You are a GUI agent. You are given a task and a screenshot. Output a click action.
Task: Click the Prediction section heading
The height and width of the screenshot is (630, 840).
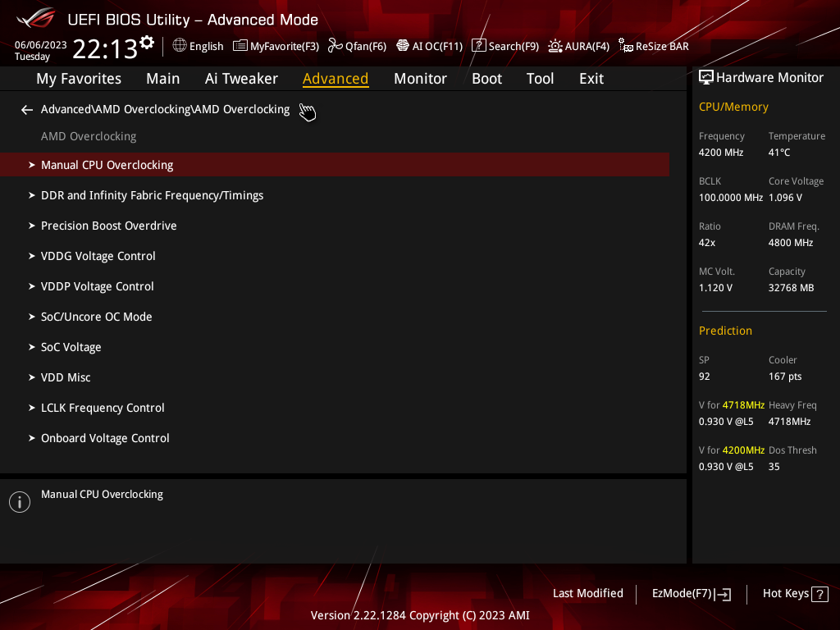tap(725, 331)
